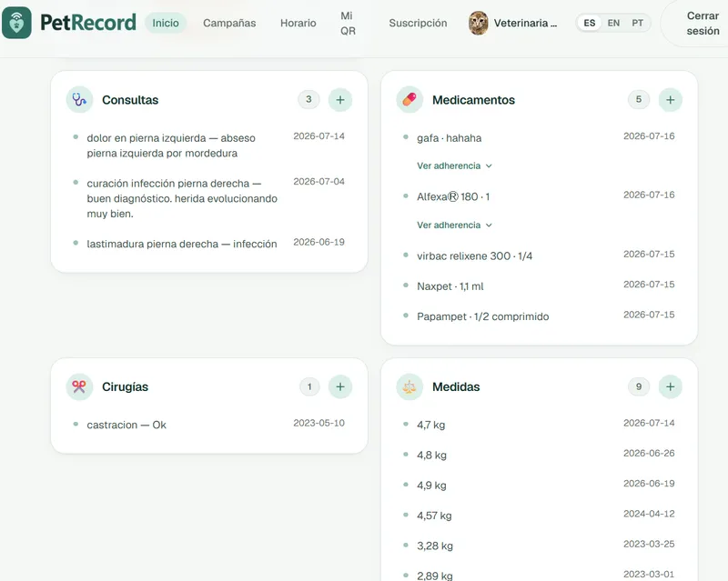Click the Consultas stethoscope icon

79,100
